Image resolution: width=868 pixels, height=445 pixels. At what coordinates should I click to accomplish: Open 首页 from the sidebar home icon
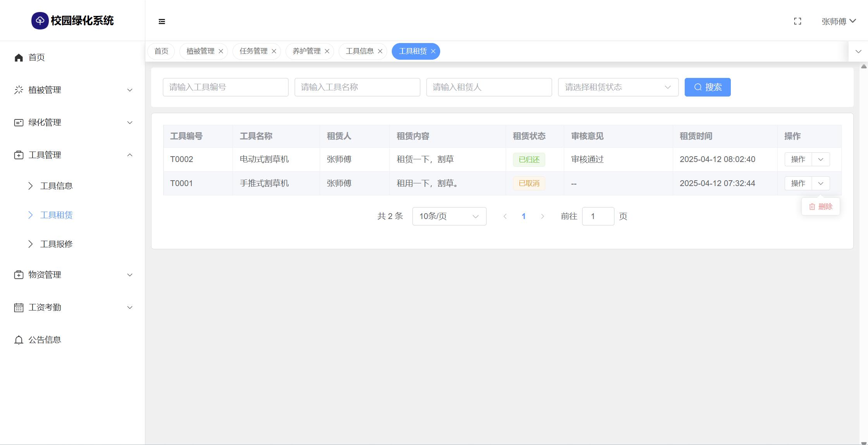[x=19, y=58]
